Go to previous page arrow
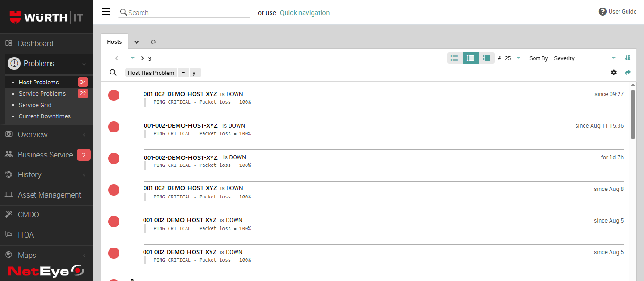This screenshot has width=644, height=281. coord(116,58)
